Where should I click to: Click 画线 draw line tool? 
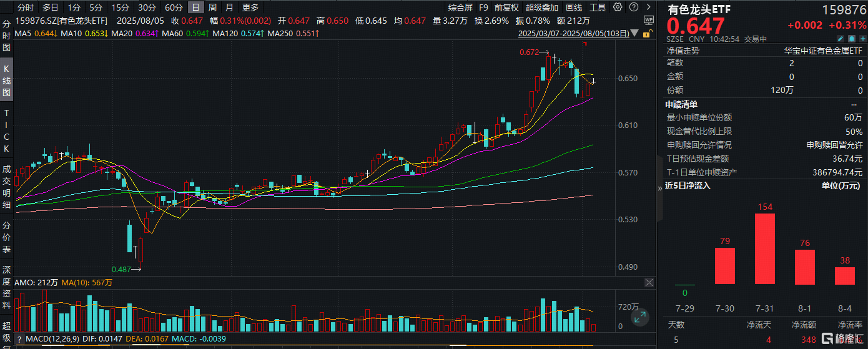coord(573,7)
